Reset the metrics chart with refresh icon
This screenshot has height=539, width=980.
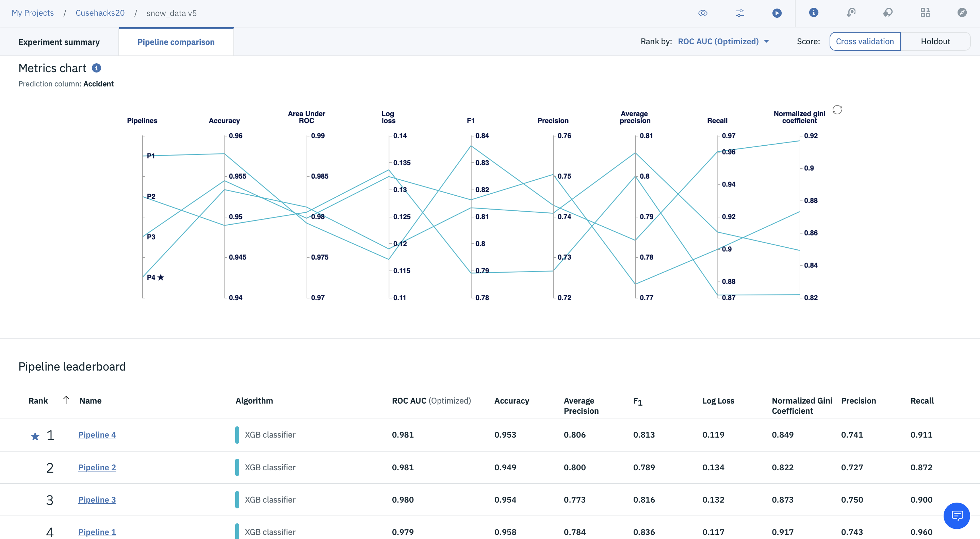[x=837, y=110]
